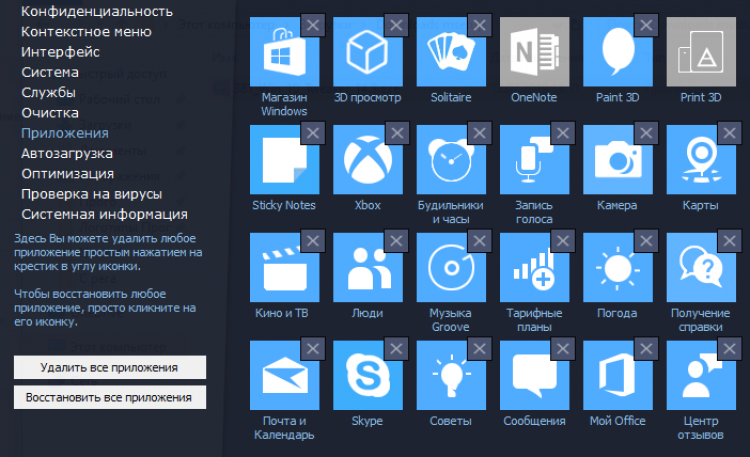Open Проверка на вирусы section
This screenshot has width=750, height=457.
click(x=91, y=194)
